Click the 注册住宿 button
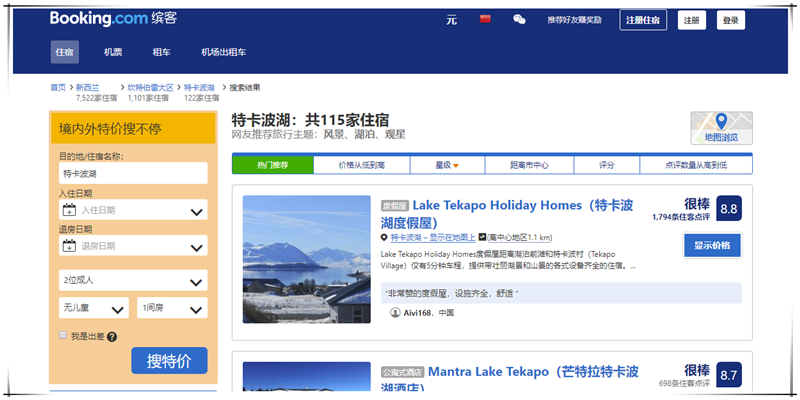 tap(643, 20)
